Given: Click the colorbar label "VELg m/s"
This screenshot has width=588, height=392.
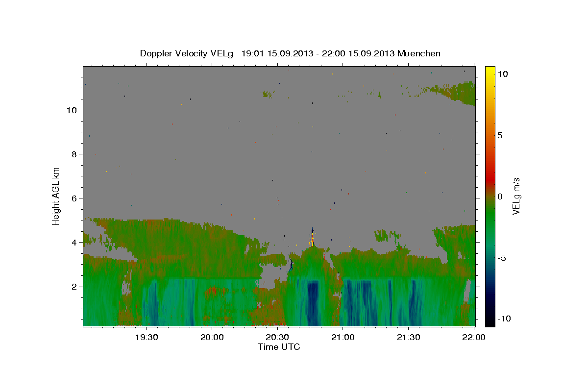Looking at the screenshot, I should pyautogui.click(x=516, y=196).
